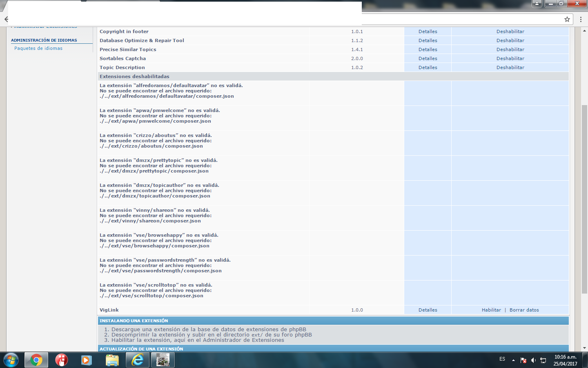The width and height of the screenshot is (588, 368).
Task: Click the scrollbar down arrow
Action: pyautogui.click(x=584, y=348)
